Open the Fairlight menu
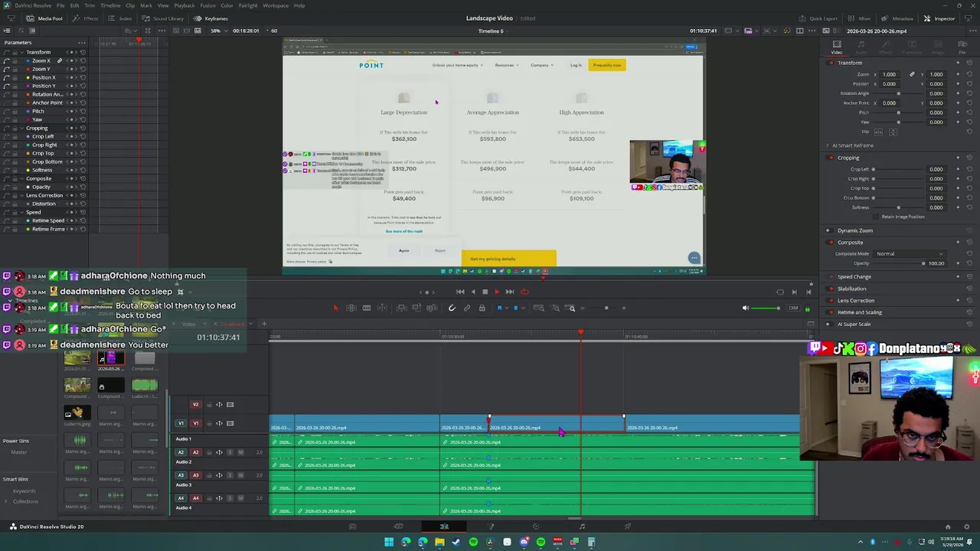 coord(247,5)
